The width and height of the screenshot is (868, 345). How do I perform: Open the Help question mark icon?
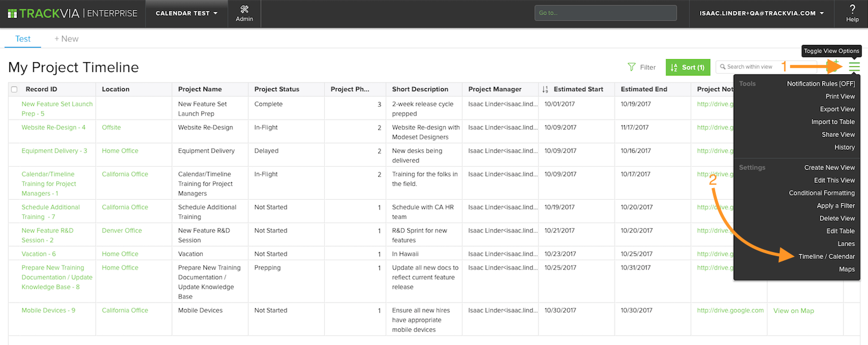(852, 9)
